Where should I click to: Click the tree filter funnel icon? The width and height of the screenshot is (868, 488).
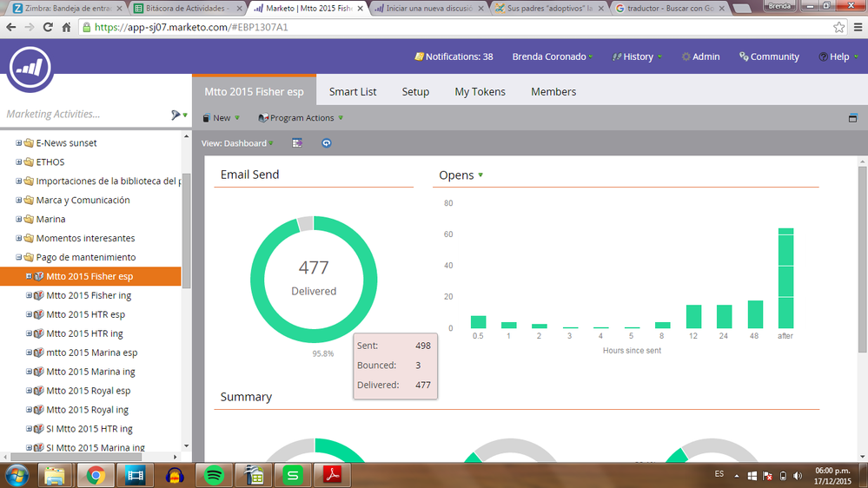[x=176, y=115]
